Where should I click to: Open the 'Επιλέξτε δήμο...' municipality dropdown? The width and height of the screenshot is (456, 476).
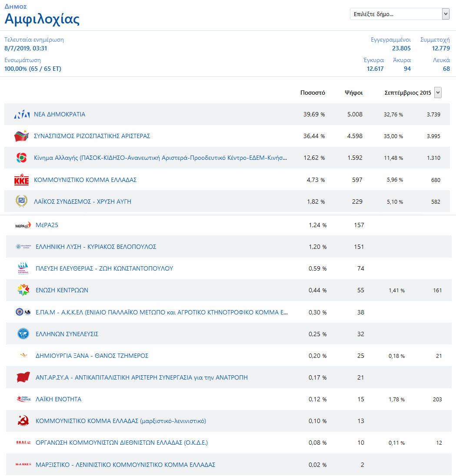pos(399,14)
